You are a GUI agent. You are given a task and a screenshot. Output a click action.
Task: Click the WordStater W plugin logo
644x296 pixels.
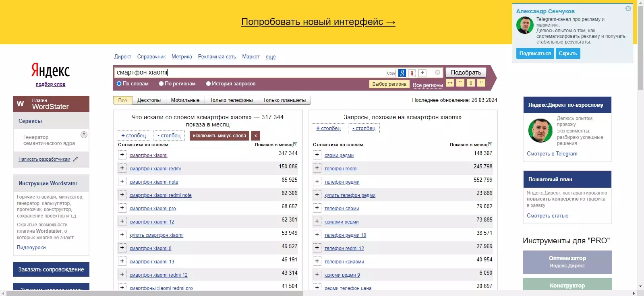pyautogui.click(x=21, y=104)
